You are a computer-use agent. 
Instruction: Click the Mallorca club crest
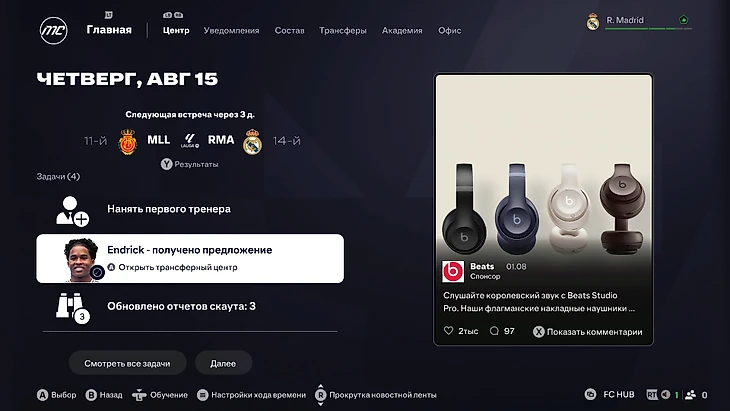click(x=128, y=141)
